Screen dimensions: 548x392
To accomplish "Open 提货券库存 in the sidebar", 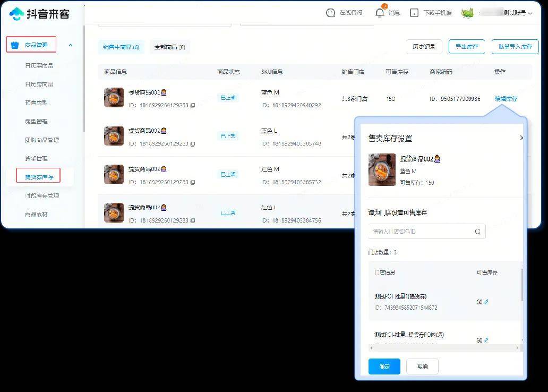I will pyautogui.click(x=39, y=175).
